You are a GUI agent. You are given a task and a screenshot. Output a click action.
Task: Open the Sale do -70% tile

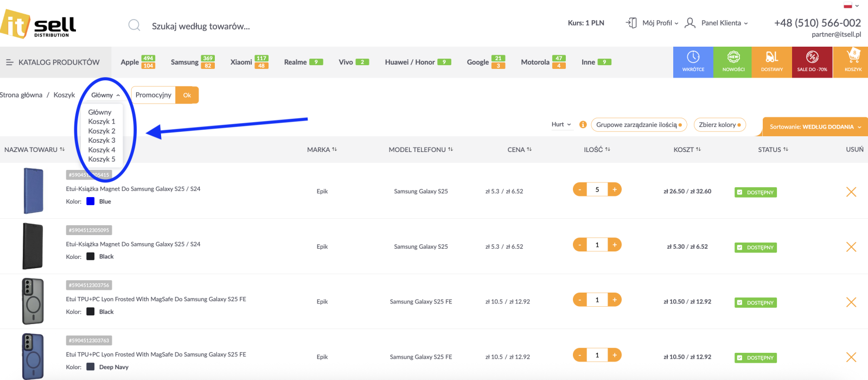point(812,62)
